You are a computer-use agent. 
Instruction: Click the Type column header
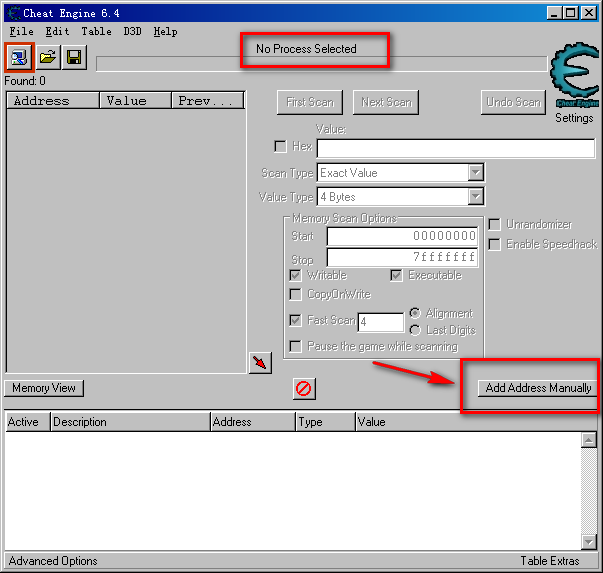click(326, 422)
